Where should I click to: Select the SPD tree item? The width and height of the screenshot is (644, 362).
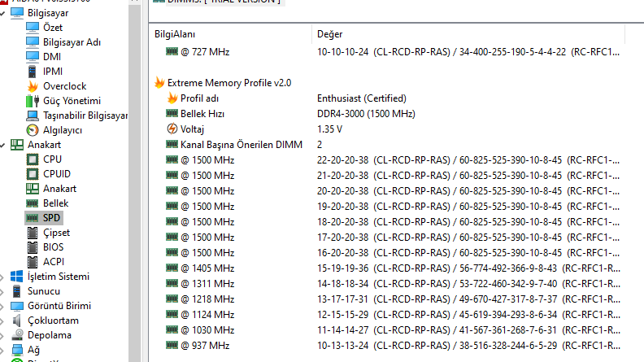tap(52, 218)
